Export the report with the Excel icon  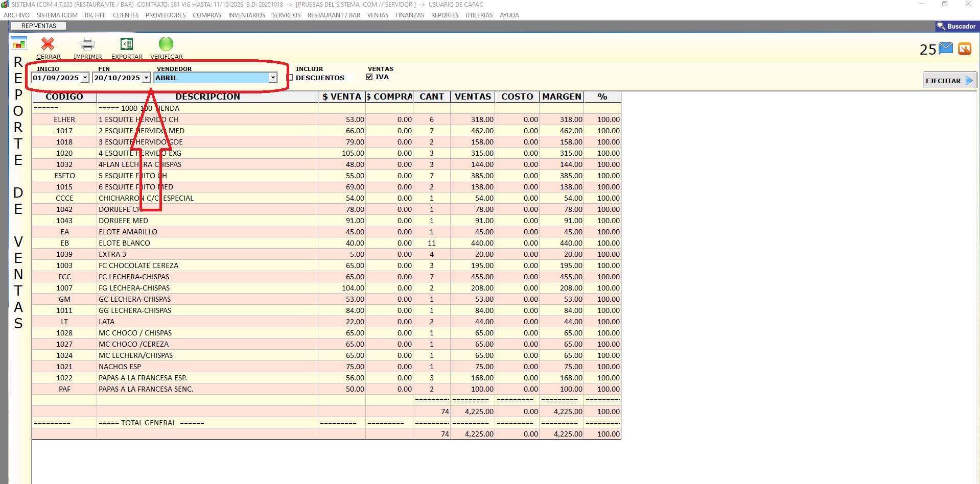click(x=126, y=44)
